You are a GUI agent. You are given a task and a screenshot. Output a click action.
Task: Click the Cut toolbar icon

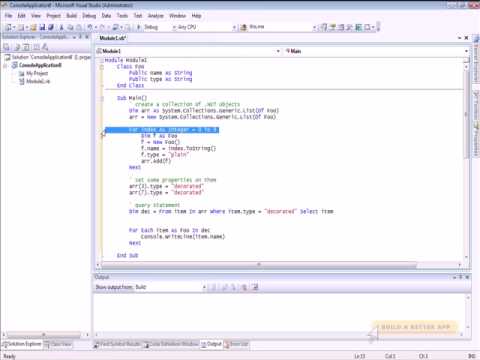tap(62, 27)
